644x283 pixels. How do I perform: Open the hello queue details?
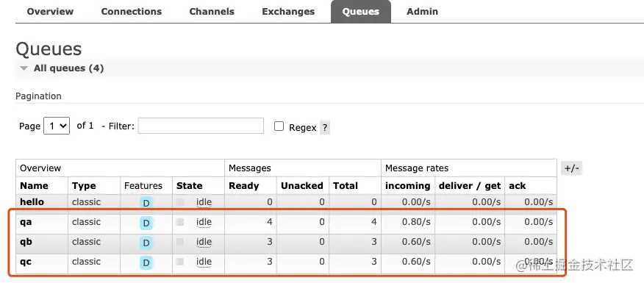tap(32, 201)
